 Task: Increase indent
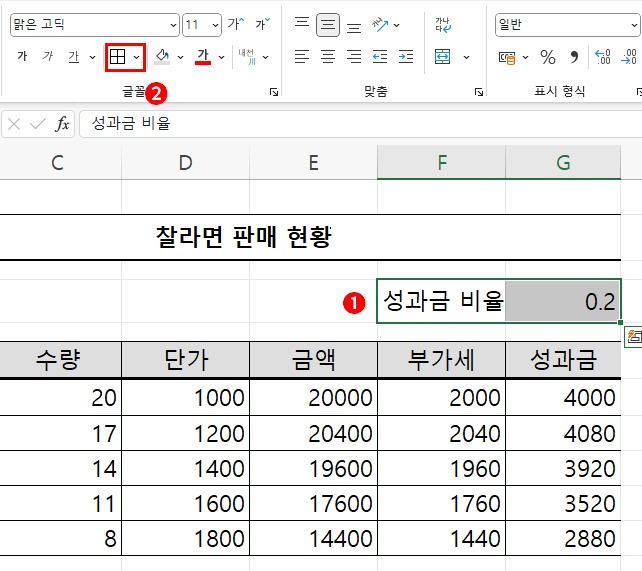coord(406,56)
